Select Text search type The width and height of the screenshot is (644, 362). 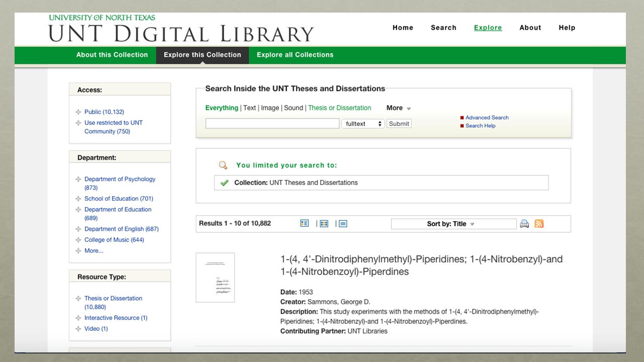point(250,108)
